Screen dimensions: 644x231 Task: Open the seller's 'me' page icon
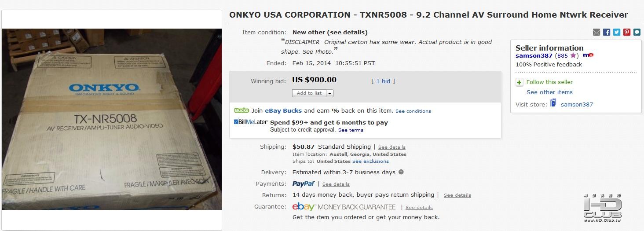(x=588, y=55)
